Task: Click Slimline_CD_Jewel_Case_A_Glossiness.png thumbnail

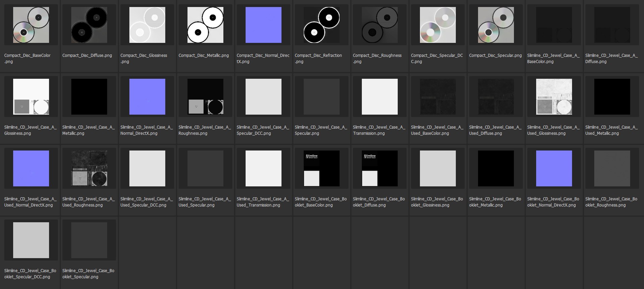Action: [31, 97]
